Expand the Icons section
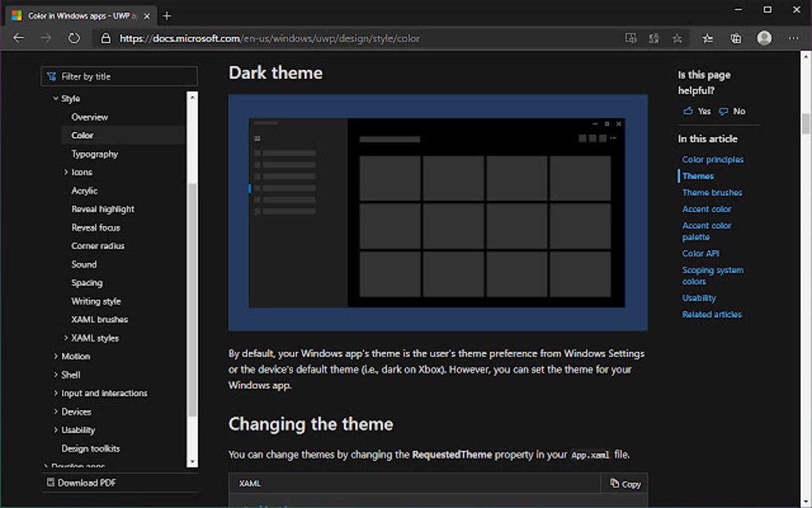This screenshot has width=812, height=508. point(66,172)
